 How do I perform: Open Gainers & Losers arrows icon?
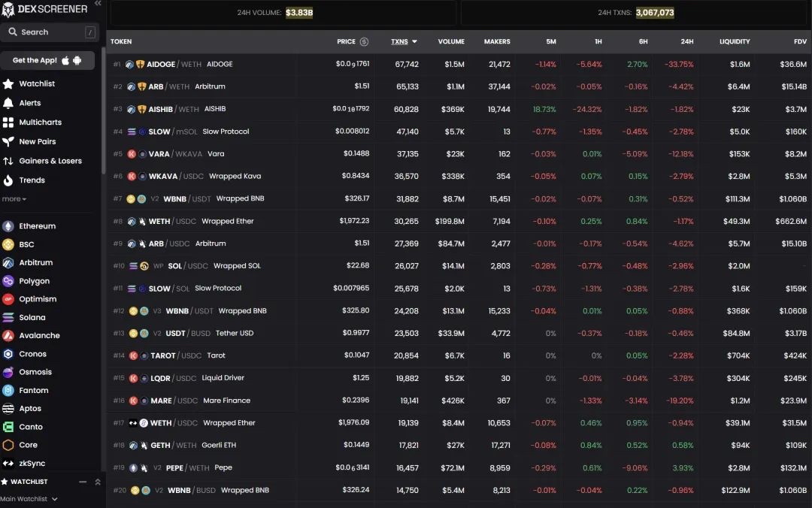coord(8,161)
